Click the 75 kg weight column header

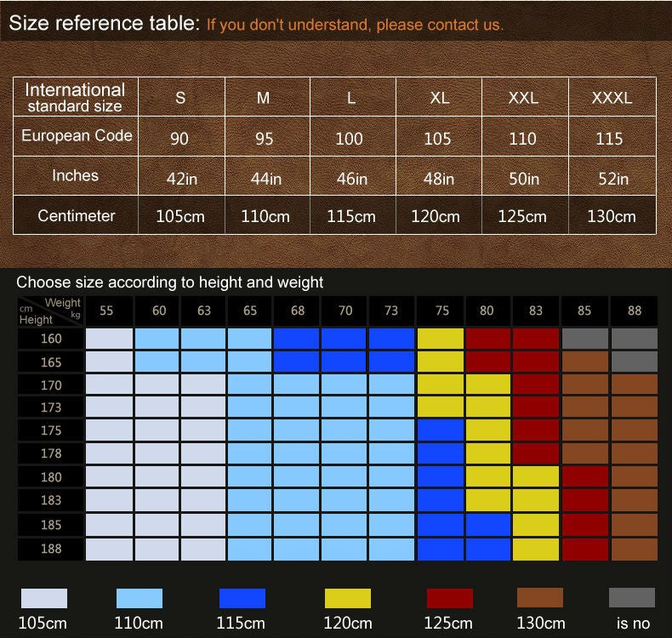coord(441,311)
